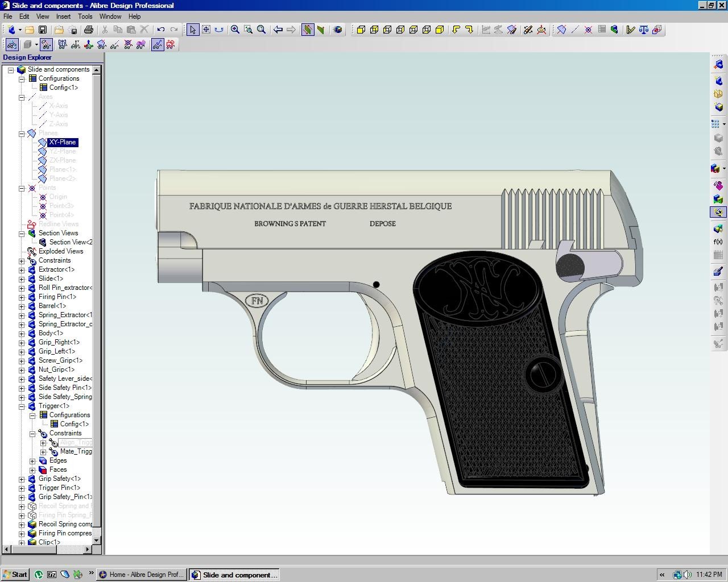Click the Open folder toolbar icon
Image resolution: width=728 pixels, height=582 pixels.
click(x=29, y=30)
